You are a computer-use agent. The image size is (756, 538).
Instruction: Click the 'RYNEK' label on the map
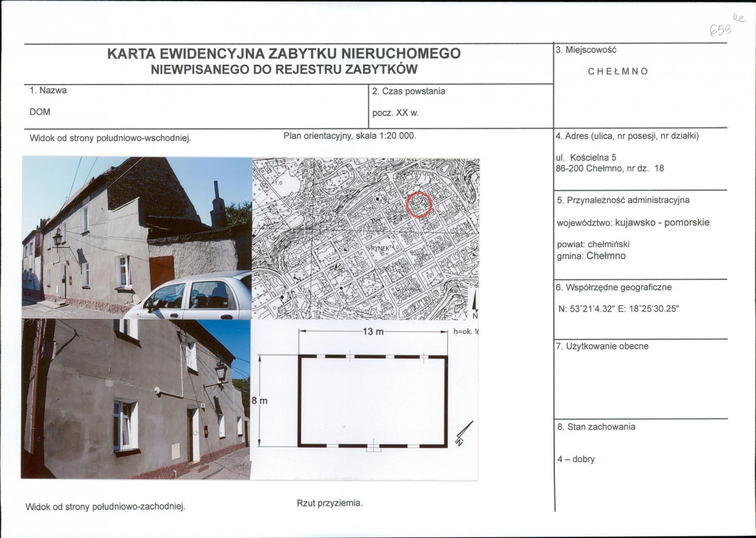380,248
